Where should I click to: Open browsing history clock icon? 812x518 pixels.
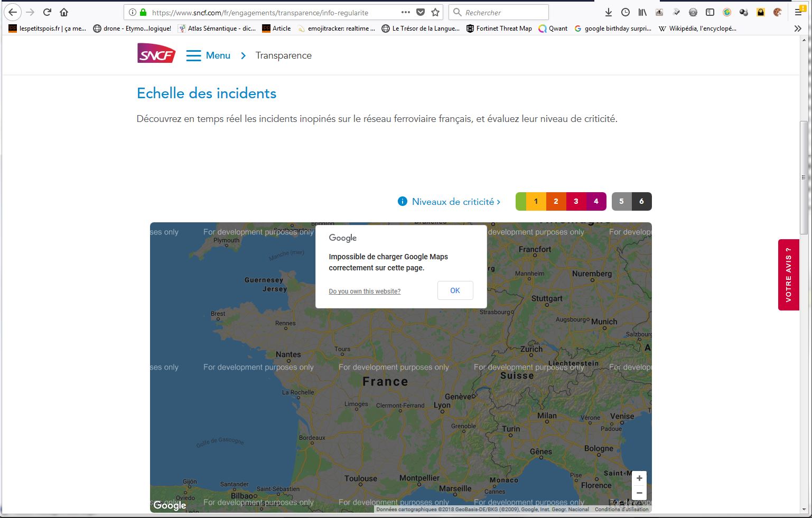click(626, 12)
